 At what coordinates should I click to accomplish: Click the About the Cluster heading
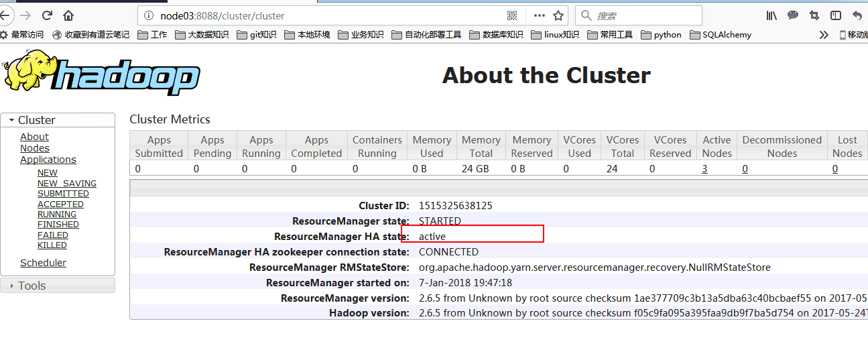coord(546,75)
